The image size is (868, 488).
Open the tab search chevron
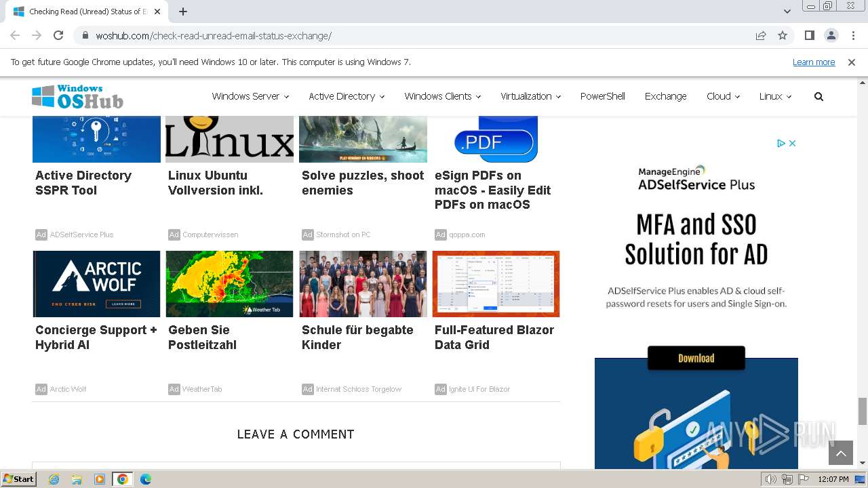[787, 12]
